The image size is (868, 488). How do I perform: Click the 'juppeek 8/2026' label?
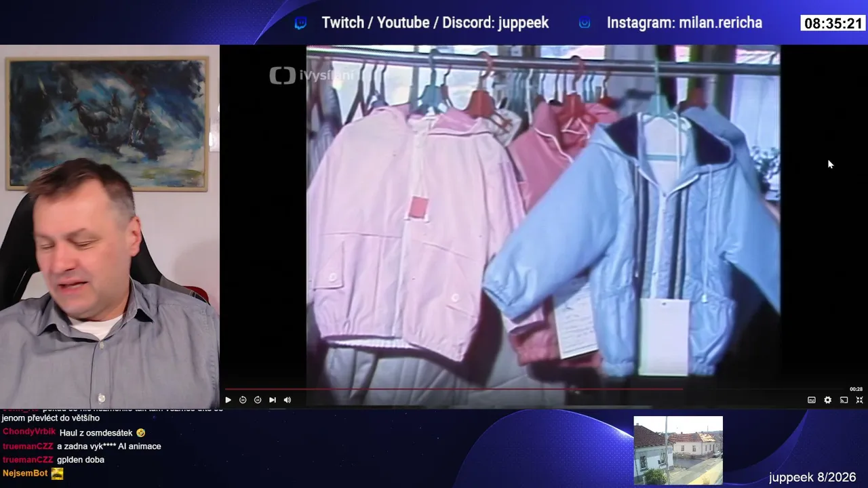(812, 478)
